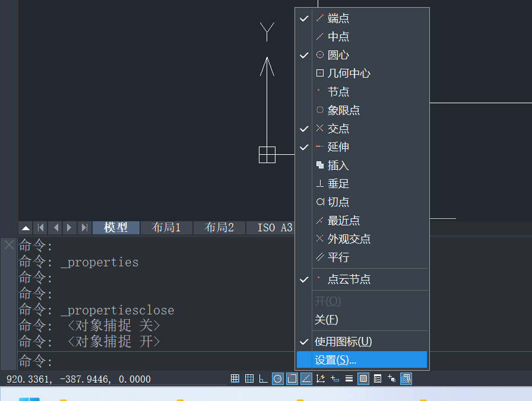Viewport: 532px width, 401px height.
Task: Click the polar tracking status icon
Action: pos(277,378)
